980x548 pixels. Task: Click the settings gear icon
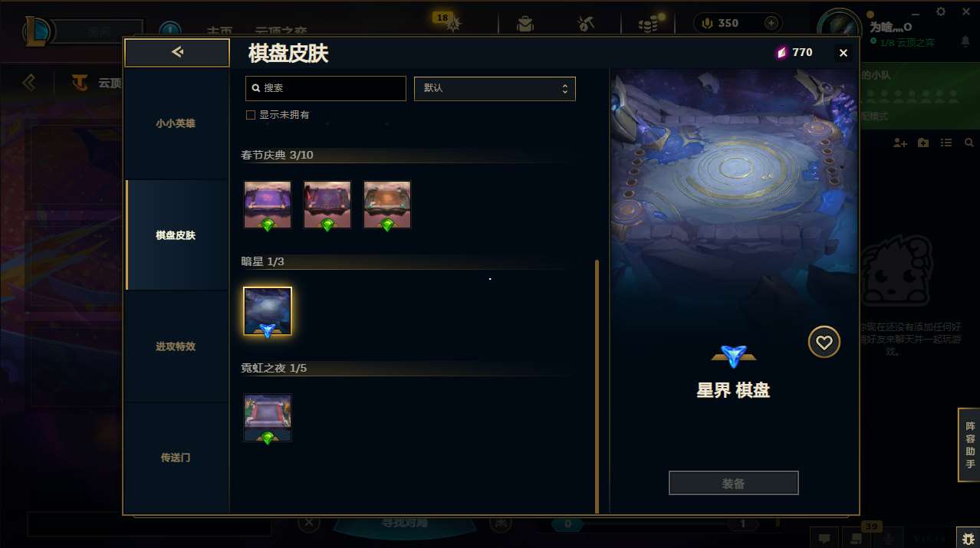point(941,11)
